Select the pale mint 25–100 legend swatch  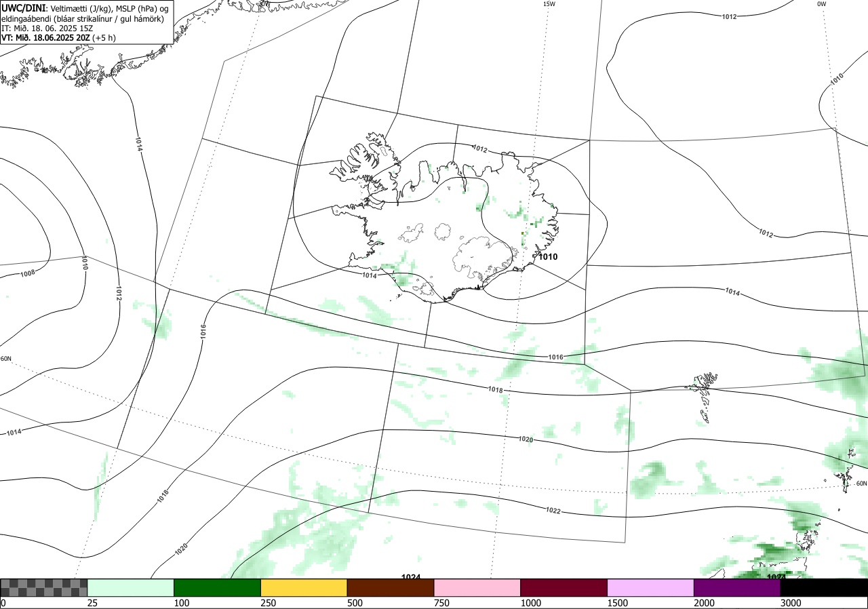131,587
